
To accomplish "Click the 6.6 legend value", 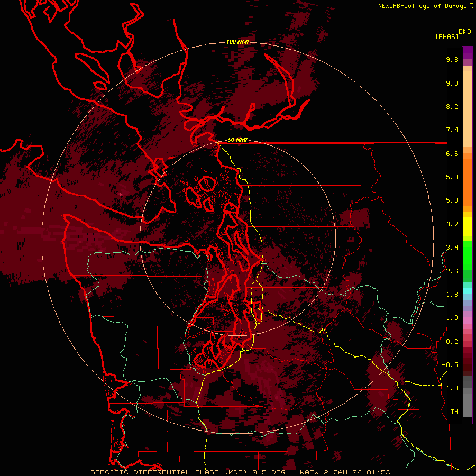I will (x=452, y=153).
